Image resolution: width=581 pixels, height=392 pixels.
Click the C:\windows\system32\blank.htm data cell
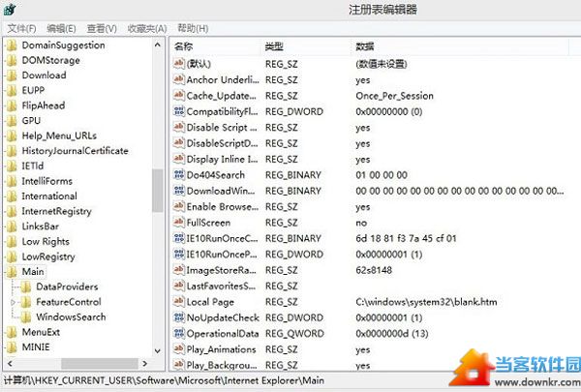point(426,302)
